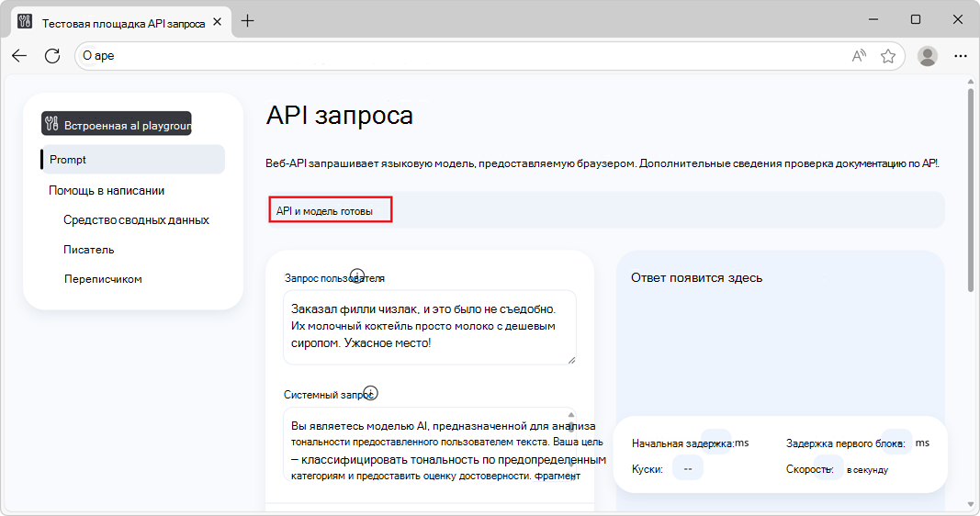Screen dimensions: 980x516
Task: Open a new browser tab
Action: point(247,20)
